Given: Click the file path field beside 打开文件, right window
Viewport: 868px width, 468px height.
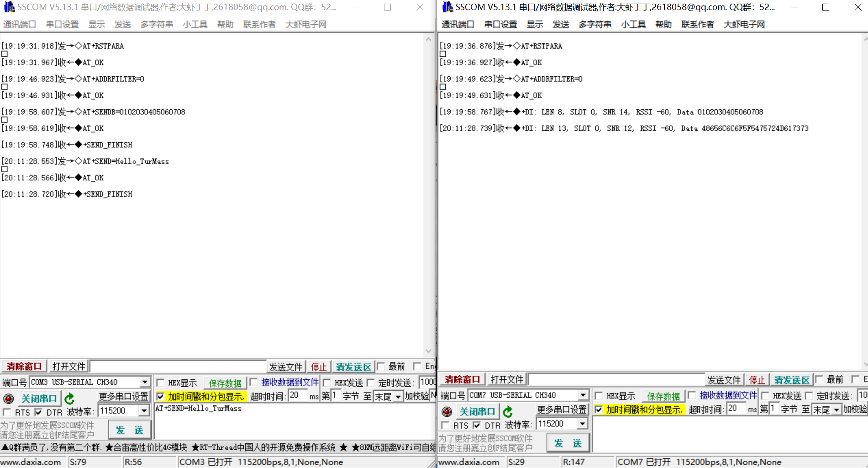Looking at the screenshot, I should point(616,380).
